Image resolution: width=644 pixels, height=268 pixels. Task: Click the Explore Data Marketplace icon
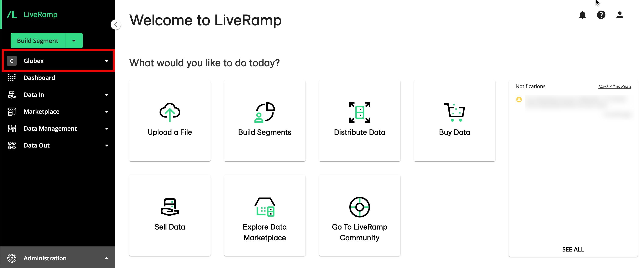point(265,206)
